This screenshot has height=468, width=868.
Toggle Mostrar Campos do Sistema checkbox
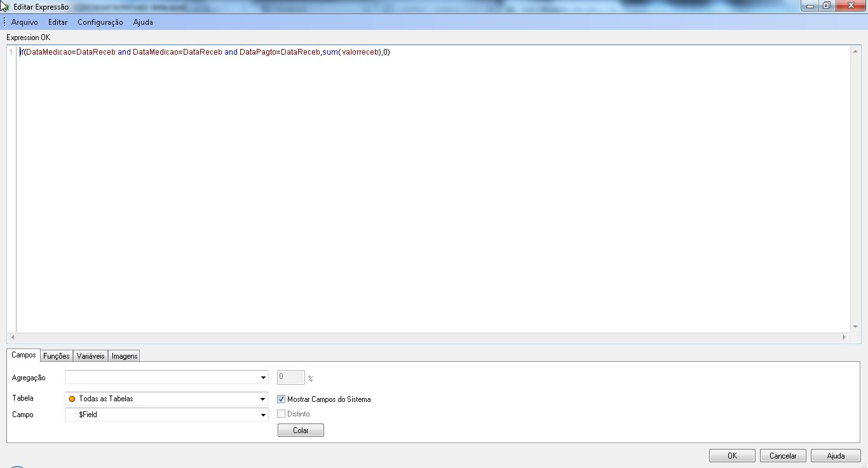coord(281,399)
